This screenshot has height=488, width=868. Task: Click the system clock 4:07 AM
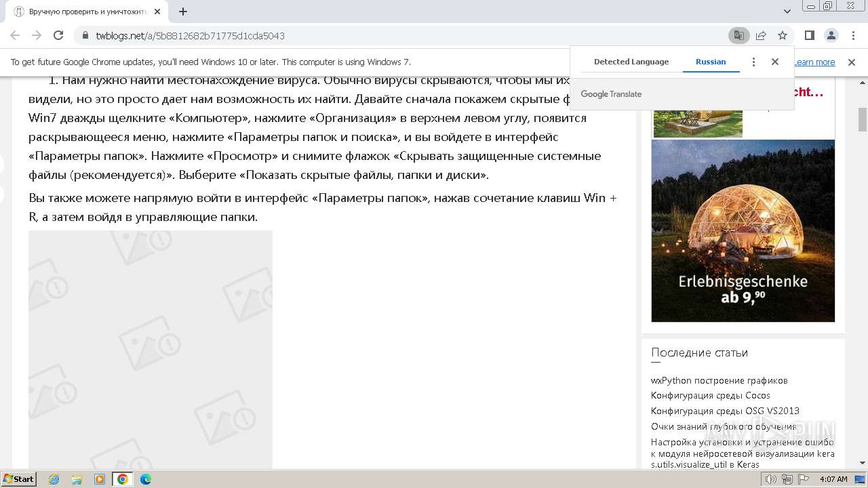click(833, 479)
